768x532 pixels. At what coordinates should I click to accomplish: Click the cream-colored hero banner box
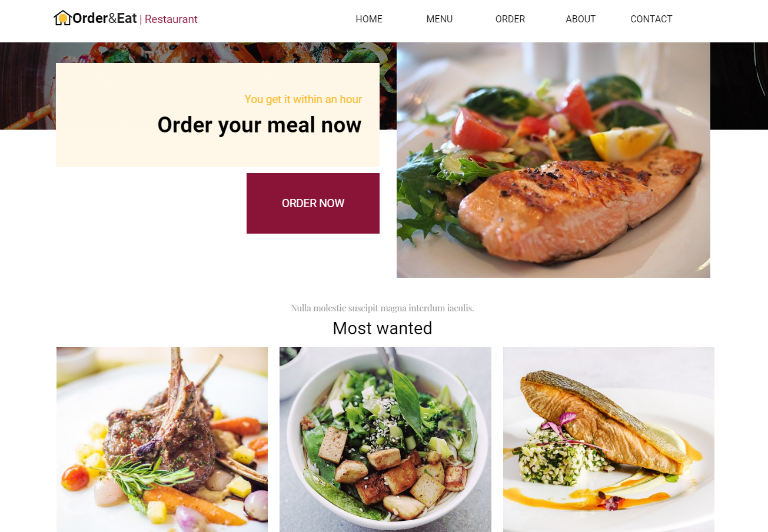click(218, 115)
